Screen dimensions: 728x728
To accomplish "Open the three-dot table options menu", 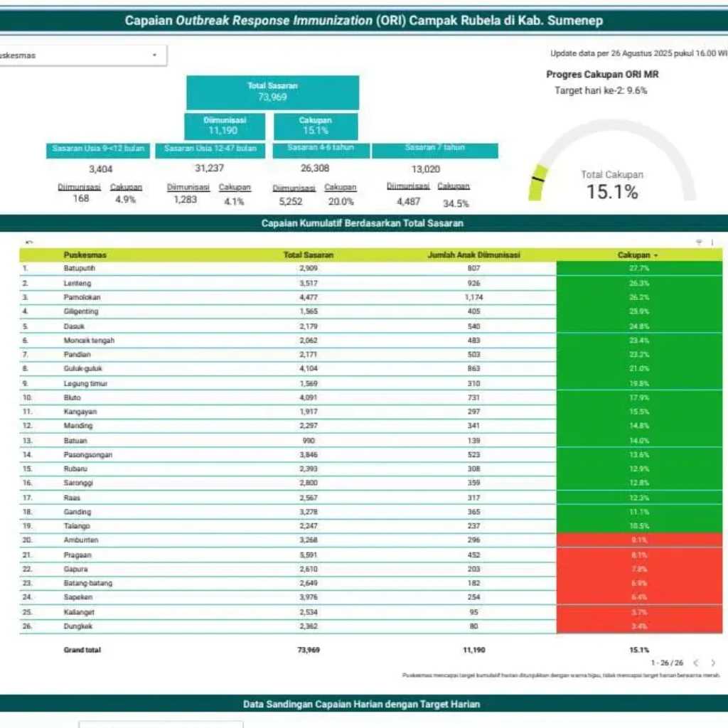I will pyautogui.click(x=712, y=242).
